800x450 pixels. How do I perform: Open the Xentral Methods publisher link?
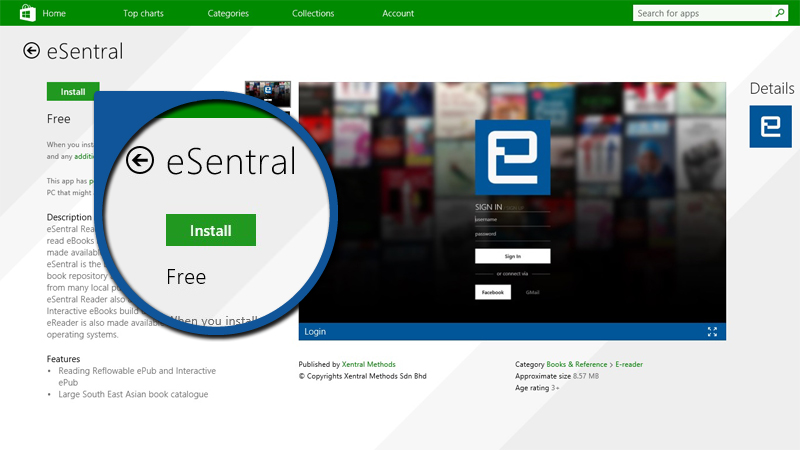(368, 364)
